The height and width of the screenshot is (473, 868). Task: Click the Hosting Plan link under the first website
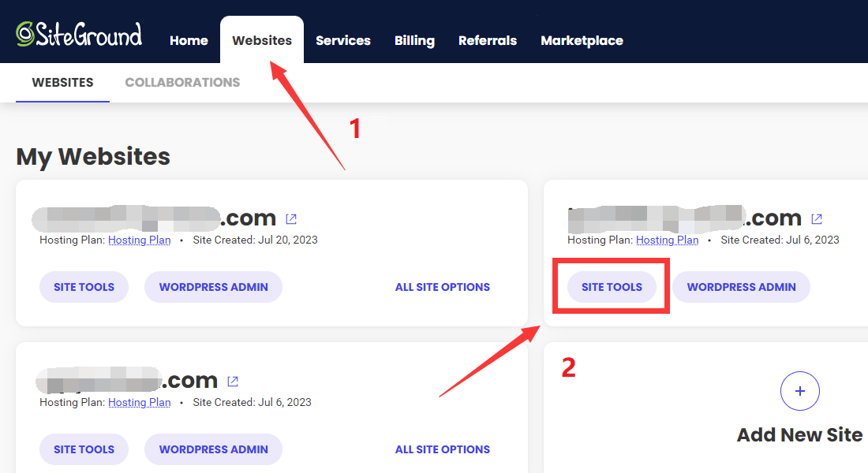[x=139, y=240]
